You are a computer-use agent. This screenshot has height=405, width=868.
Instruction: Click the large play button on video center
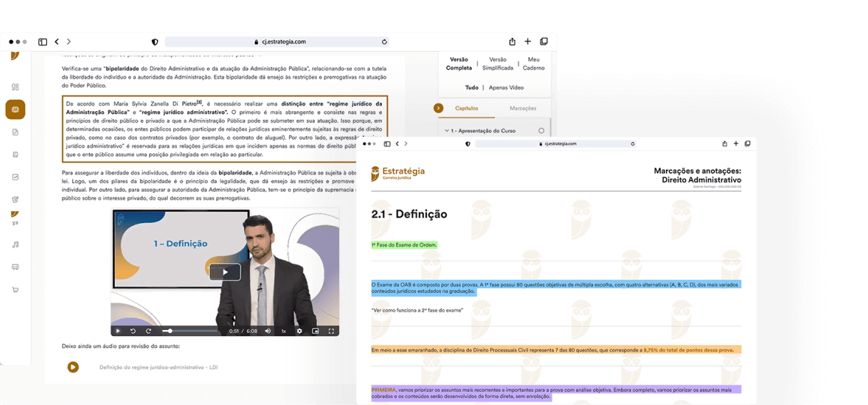coord(225,272)
